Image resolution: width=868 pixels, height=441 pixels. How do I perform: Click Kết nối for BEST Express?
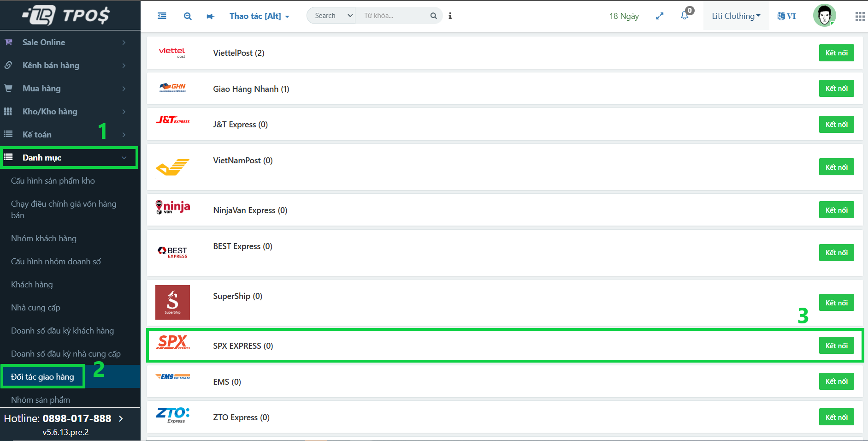coord(836,252)
